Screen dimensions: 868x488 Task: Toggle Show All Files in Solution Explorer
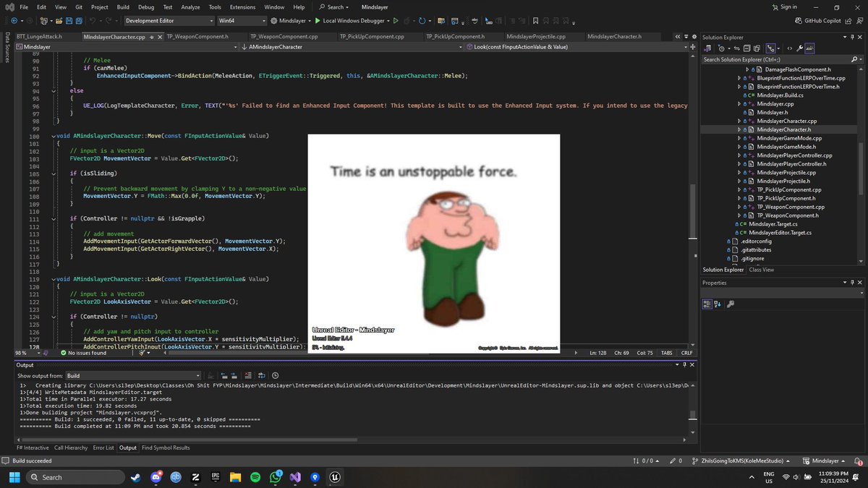tap(757, 48)
